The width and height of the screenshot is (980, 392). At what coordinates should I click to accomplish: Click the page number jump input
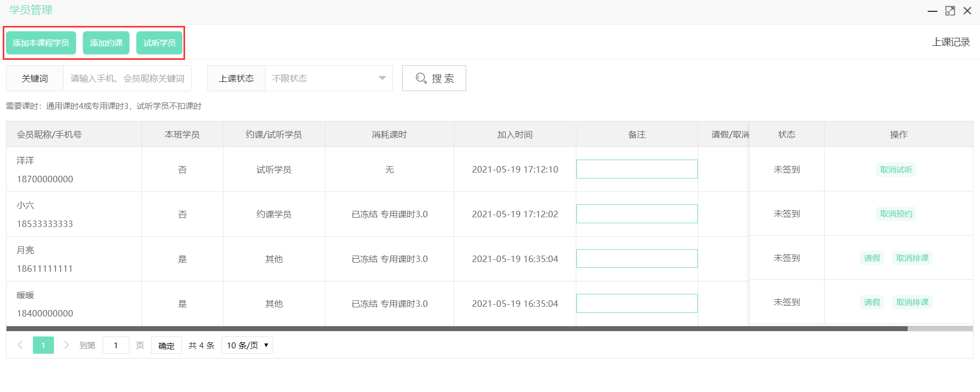point(115,345)
